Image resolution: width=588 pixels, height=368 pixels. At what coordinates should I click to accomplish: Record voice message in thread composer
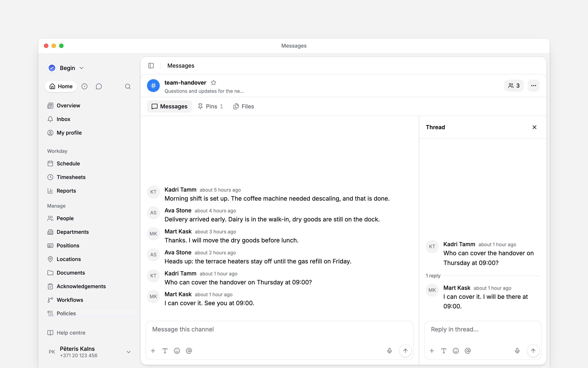pyautogui.click(x=517, y=351)
